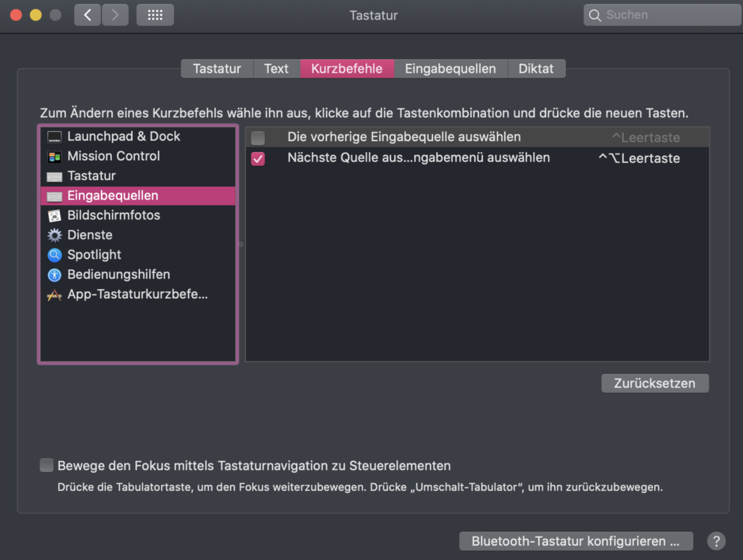
Task: Open the help question mark button
Action: pos(716,541)
